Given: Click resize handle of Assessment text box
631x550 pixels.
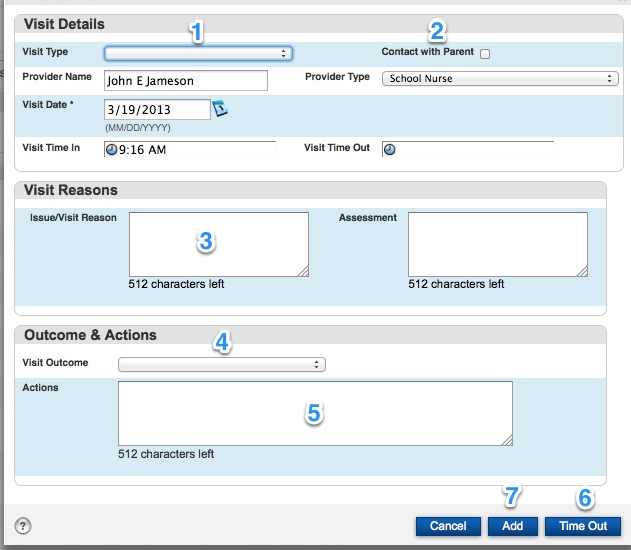Looking at the screenshot, I should point(581,270).
